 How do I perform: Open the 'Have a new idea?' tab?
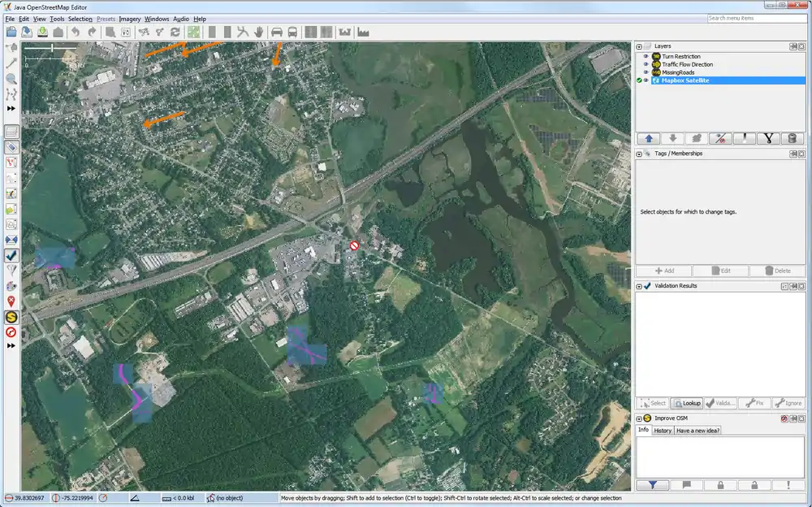[x=698, y=431]
